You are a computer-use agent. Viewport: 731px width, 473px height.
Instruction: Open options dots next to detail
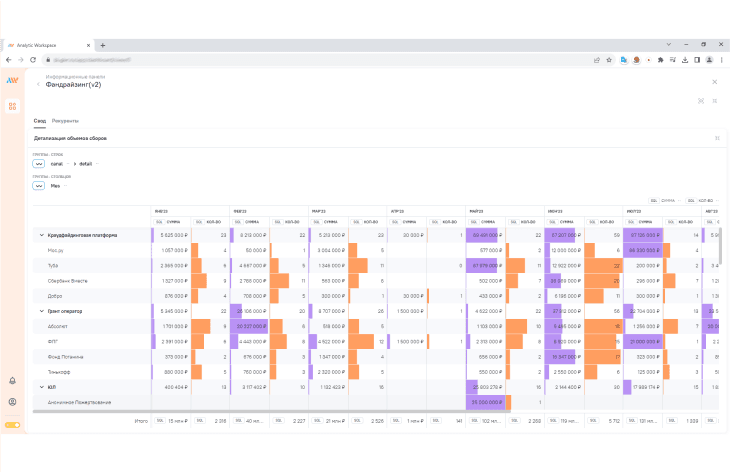[97, 164]
